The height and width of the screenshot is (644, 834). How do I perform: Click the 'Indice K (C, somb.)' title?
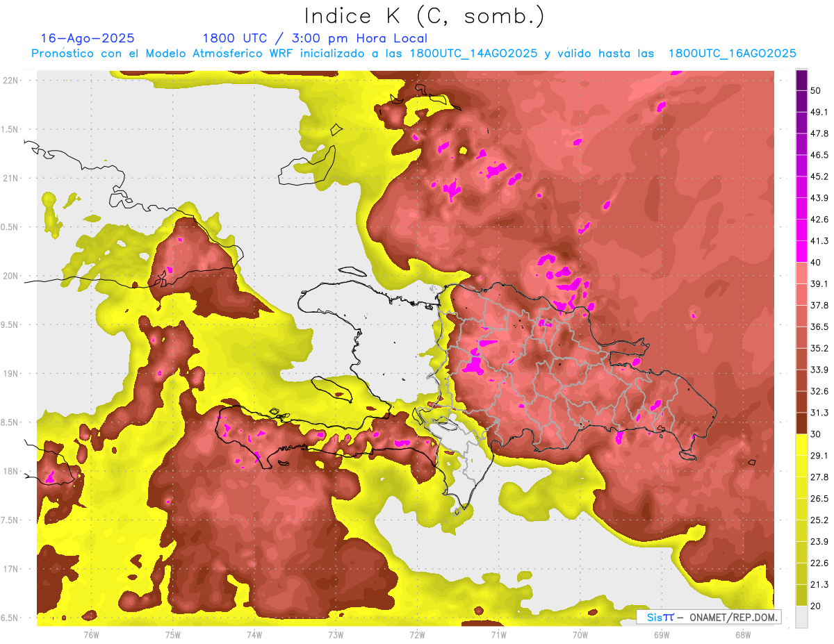[x=424, y=16]
